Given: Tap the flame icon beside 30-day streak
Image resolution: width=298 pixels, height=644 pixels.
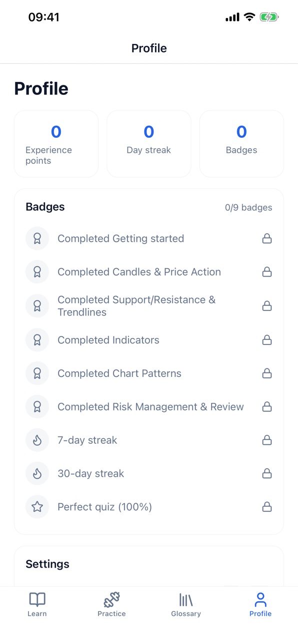Looking at the screenshot, I should click(x=37, y=474).
